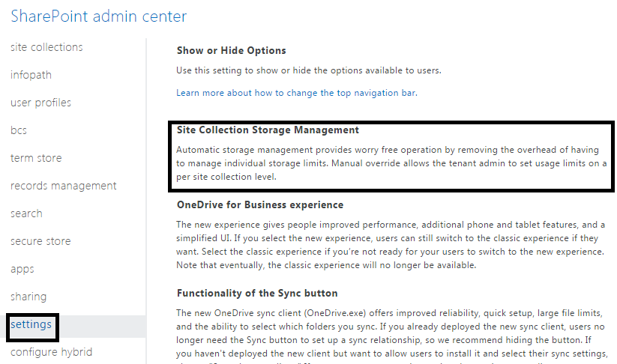The image size is (617, 364).
Task: Click the OneDrive for Business experience heading
Action: tap(260, 204)
